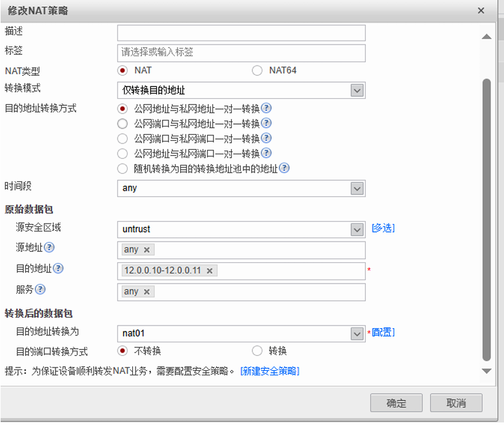This screenshot has height=425, width=504.
Task: Click inside the 目的地址 field
Action: click(241, 271)
